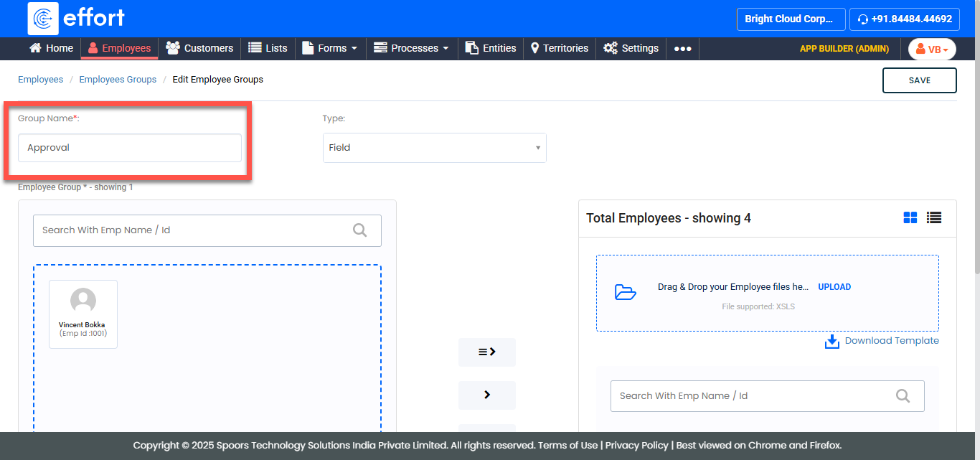Expand the Forms menu dropdown

329,49
